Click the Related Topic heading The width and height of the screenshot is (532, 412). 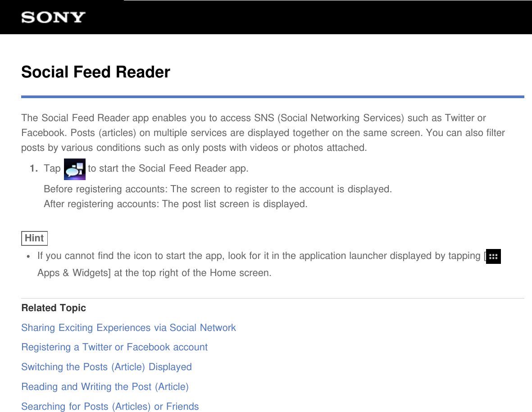pyautogui.click(x=53, y=308)
